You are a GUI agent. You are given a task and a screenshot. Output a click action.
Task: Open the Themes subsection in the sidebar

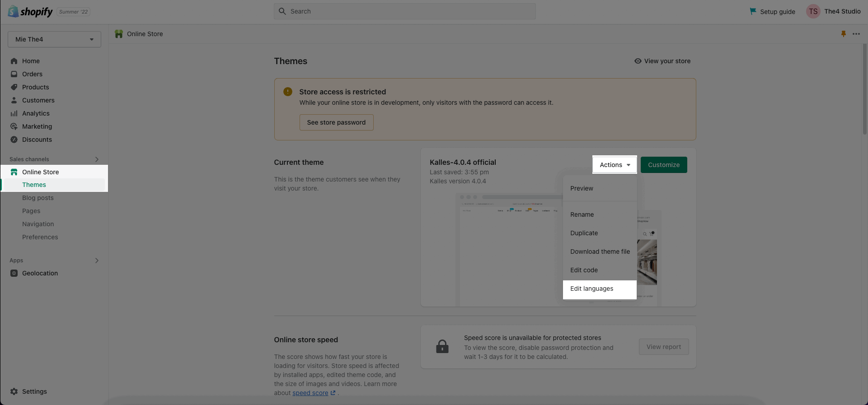(x=54, y=185)
